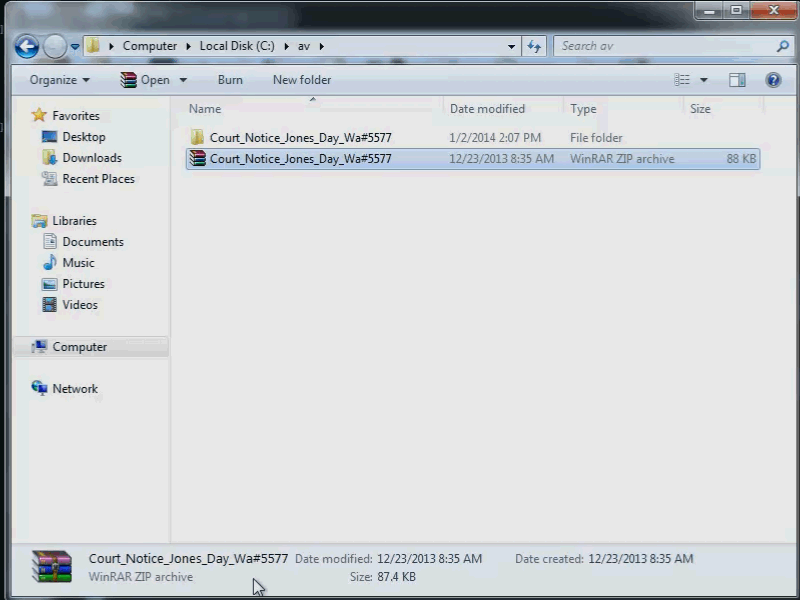Image resolution: width=800 pixels, height=600 pixels.
Task: Click the large WinRAR icon in details pane
Action: coord(52,566)
